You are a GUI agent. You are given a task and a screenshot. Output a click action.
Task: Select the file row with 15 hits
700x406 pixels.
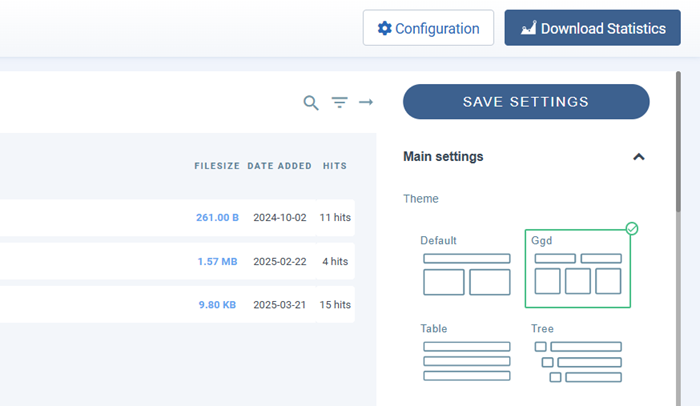pos(180,305)
